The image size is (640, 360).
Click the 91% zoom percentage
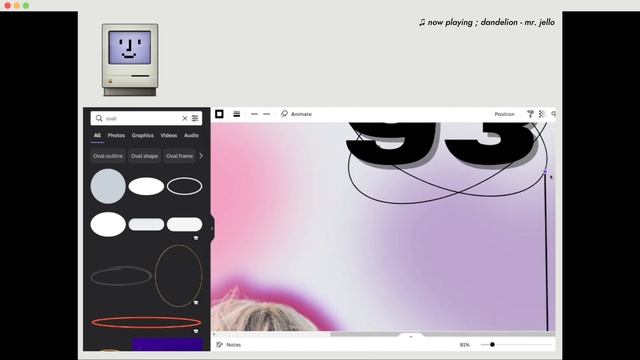464,345
